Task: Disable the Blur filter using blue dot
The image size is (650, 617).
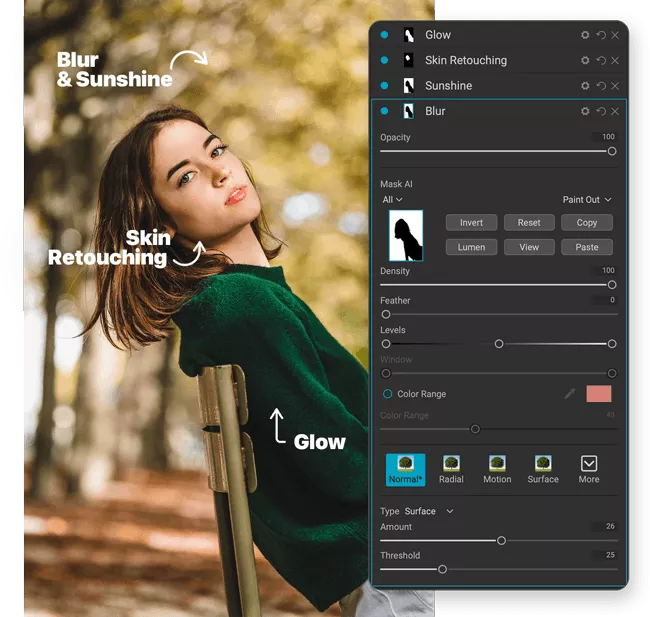Action: [384, 111]
